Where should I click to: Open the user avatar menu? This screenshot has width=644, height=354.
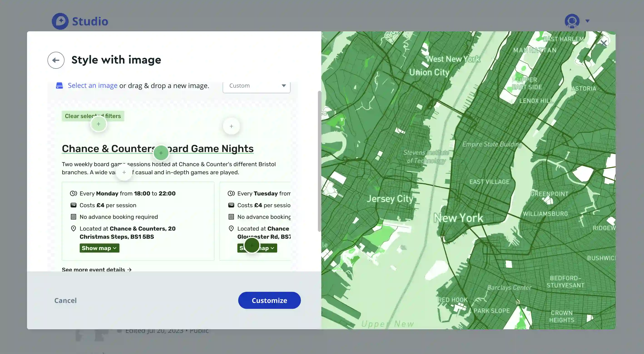[x=572, y=21]
